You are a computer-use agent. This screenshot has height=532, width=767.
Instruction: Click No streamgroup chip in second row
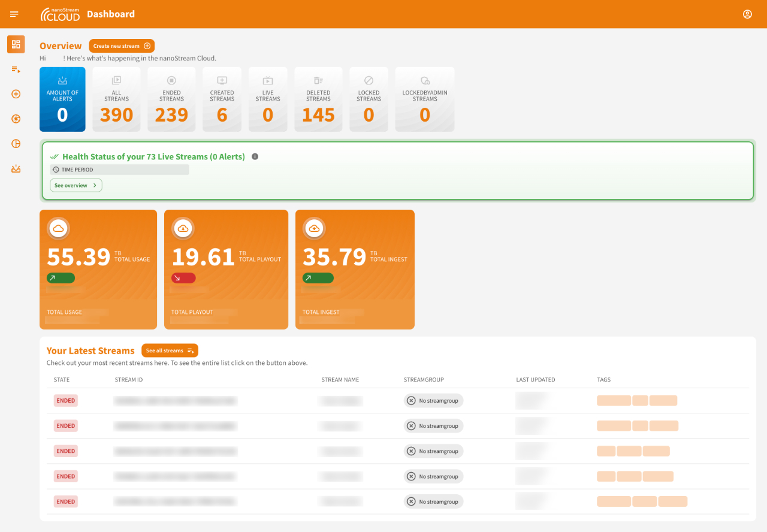click(434, 426)
